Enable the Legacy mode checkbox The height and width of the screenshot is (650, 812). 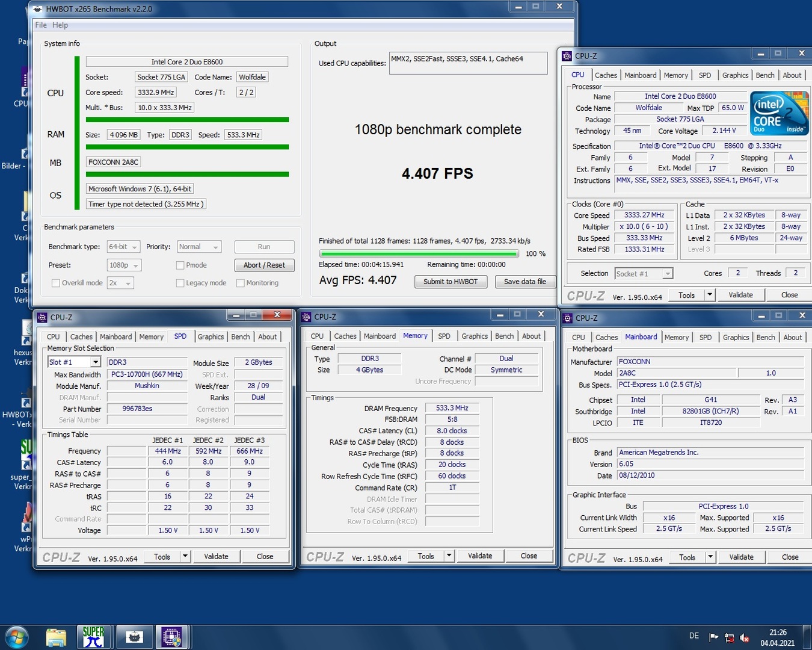coord(180,283)
